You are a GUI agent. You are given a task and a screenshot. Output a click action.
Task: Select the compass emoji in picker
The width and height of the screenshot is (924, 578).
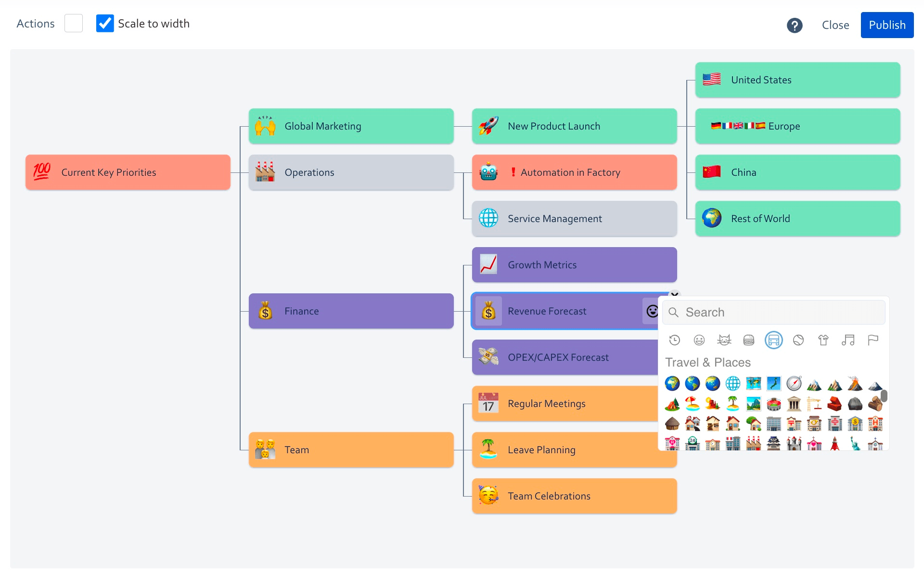click(794, 384)
